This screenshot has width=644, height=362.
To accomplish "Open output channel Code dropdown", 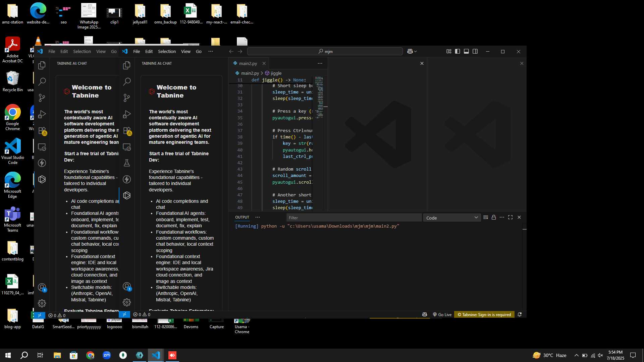I will pyautogui.click(x=452, y=218).
